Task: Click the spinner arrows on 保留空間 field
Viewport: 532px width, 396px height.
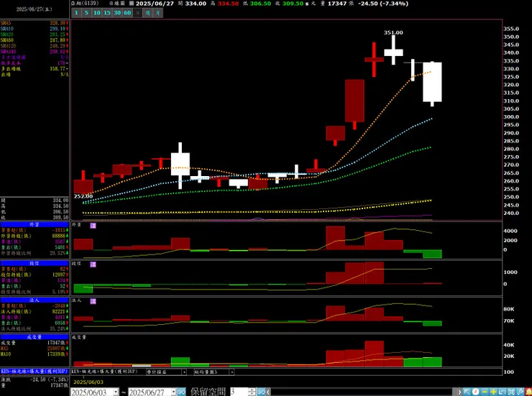Action: 252,392
